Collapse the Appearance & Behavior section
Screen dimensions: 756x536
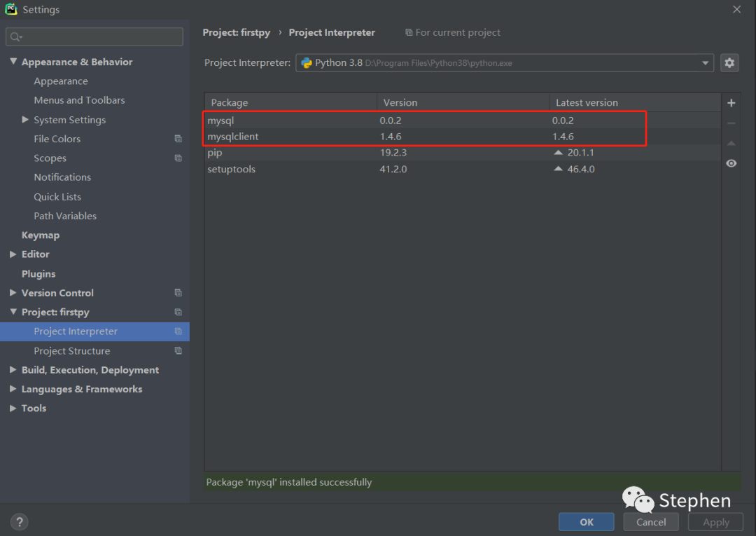coord(13,61)
